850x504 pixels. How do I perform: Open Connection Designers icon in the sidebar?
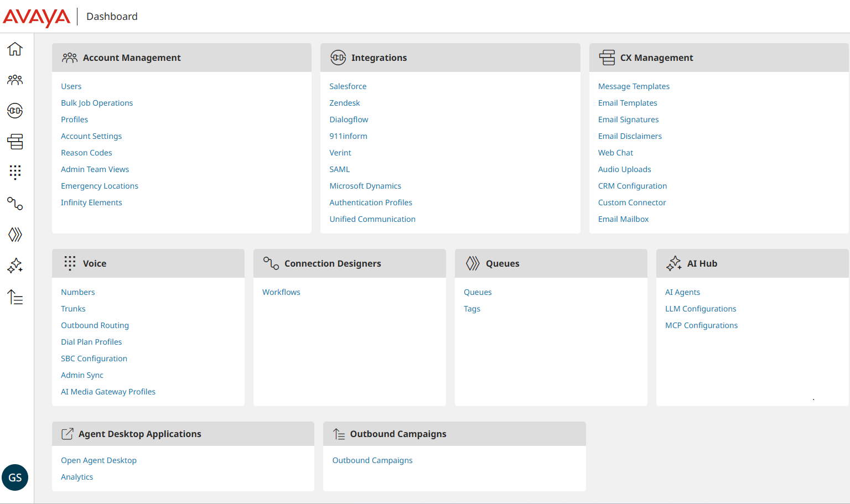point(15,204)
